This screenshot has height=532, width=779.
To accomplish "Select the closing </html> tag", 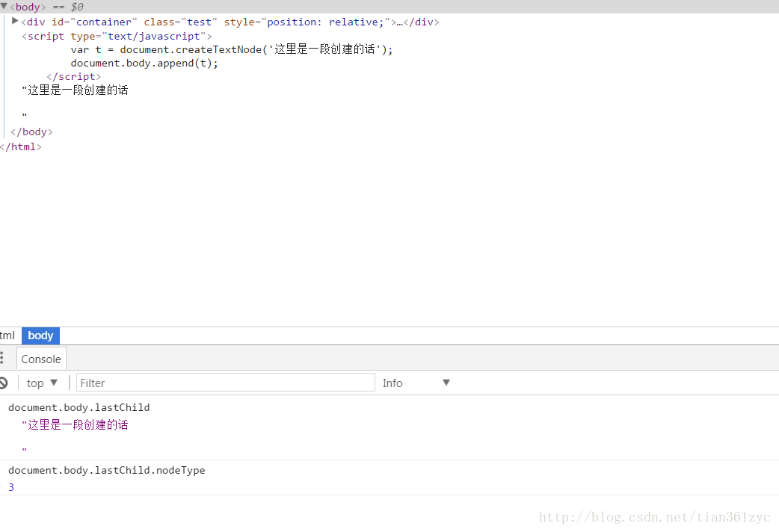I will [20, 146].
